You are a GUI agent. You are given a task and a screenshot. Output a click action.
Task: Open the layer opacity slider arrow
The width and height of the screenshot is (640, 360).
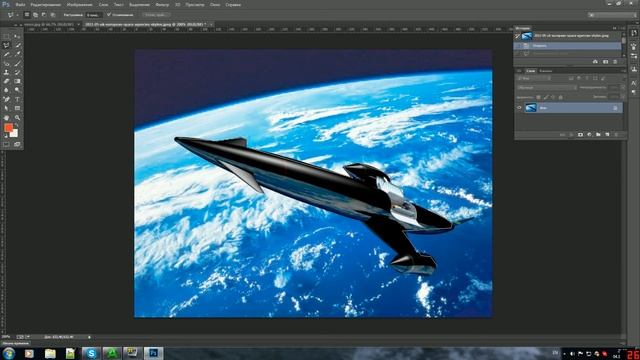pyautogui.click(x=623, y=88)
